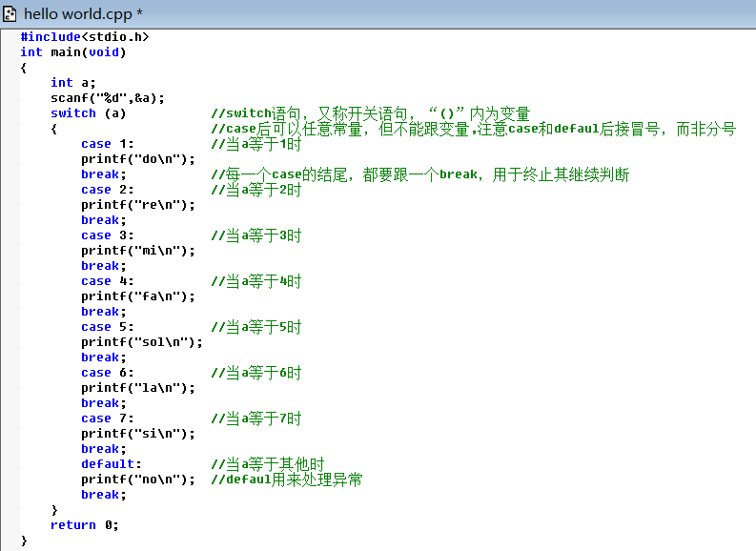Click the case 7: label
Screen dimensions: 756x551
pos(108,418)
